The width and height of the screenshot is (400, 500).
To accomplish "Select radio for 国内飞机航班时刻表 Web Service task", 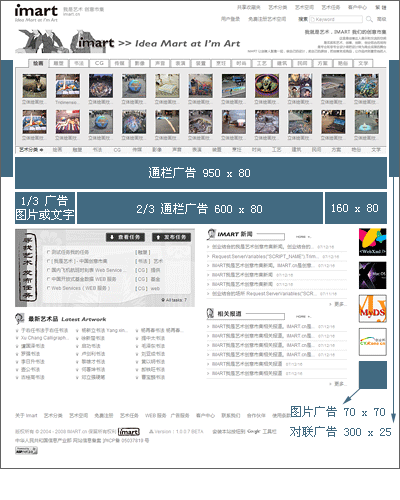I will pyautogui.click(x=49, y=270).
